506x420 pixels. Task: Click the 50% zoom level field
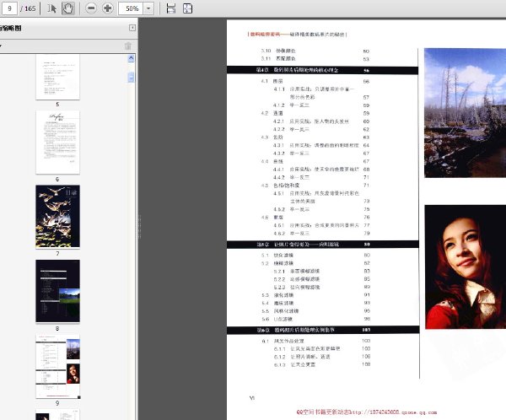point(131,8)
